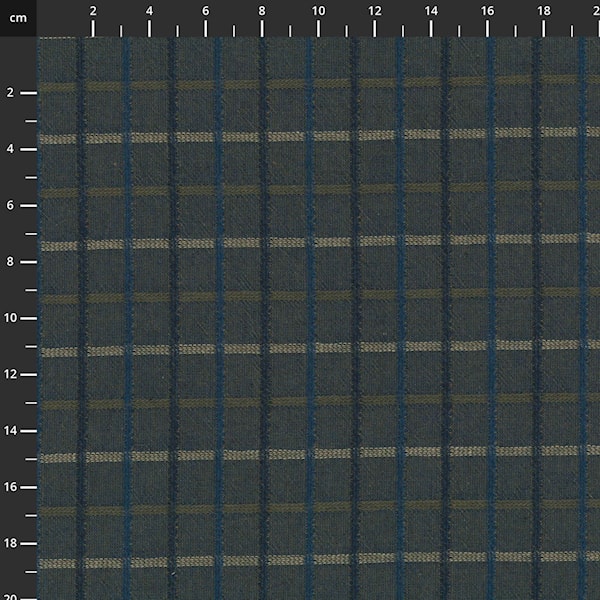The image size is (600, 600).
Task: Click the 10 mark on the left ruler
Action: click(x=11, y=317)
